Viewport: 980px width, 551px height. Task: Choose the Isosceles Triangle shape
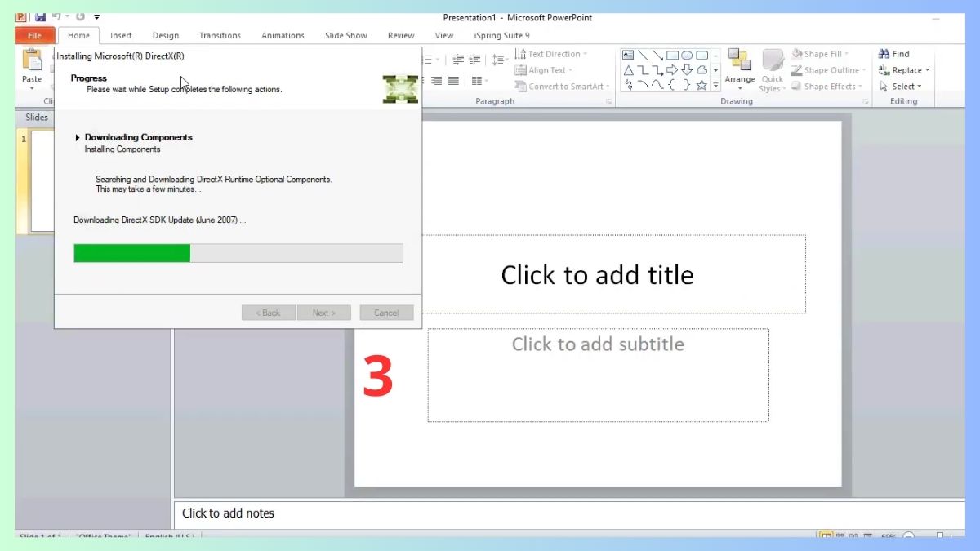point(629,70)
